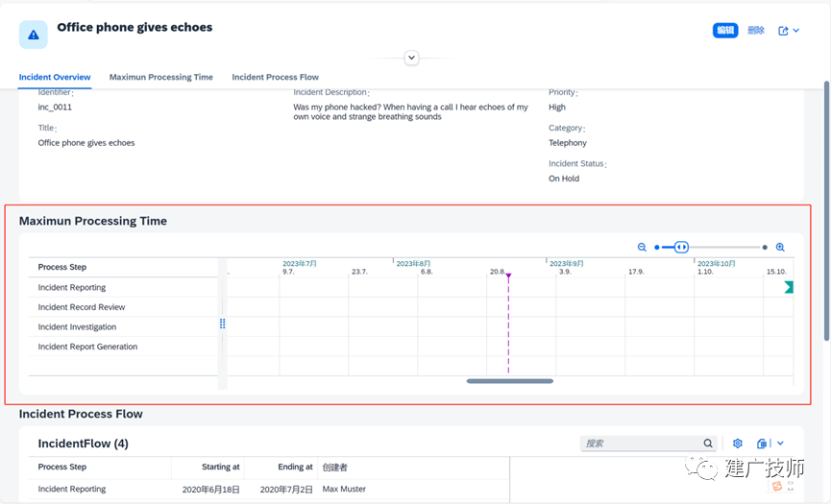Select the Incident Investigation row
Screen dimensions: 831x504
tap(123, 327)
